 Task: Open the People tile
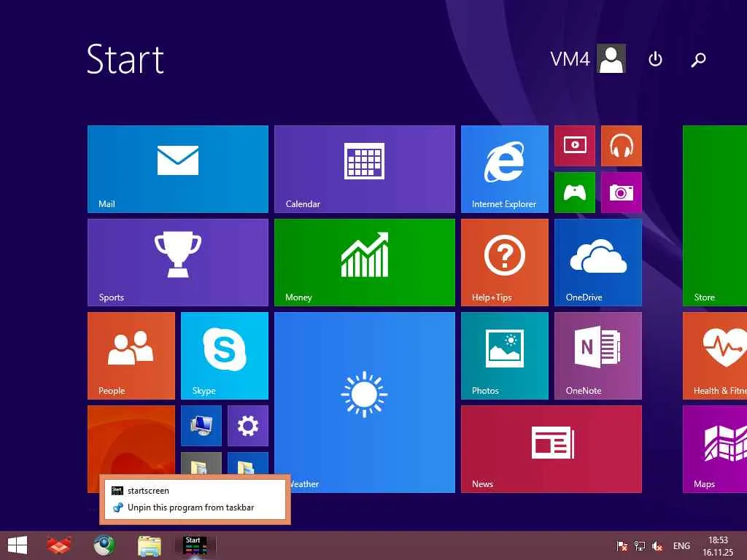tap(131, 356)
